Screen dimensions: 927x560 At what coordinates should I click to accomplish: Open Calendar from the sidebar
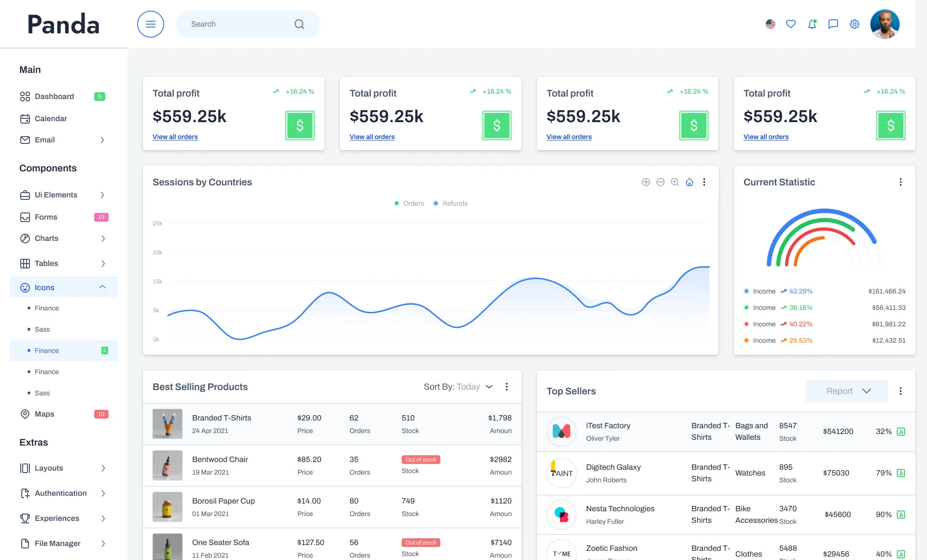click(x=51, y=119)
